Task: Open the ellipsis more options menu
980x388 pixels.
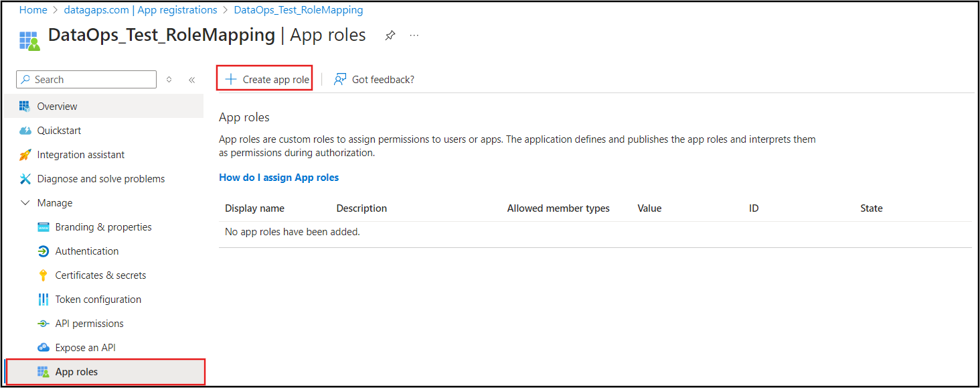Action: [x=414, y=36]
